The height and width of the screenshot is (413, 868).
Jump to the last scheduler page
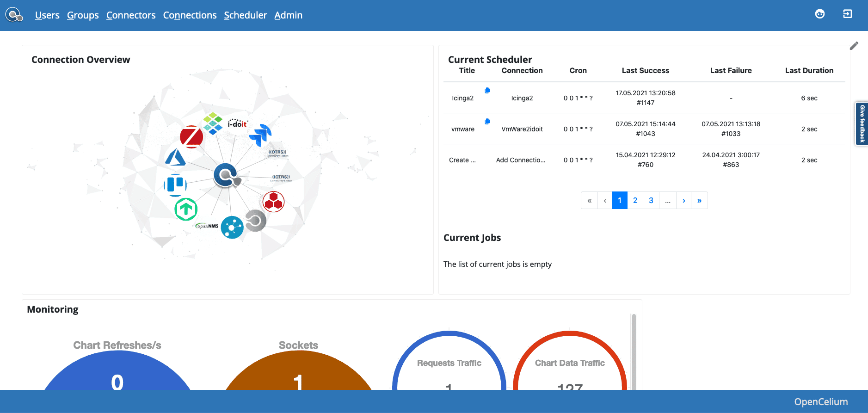click(699, 200)
